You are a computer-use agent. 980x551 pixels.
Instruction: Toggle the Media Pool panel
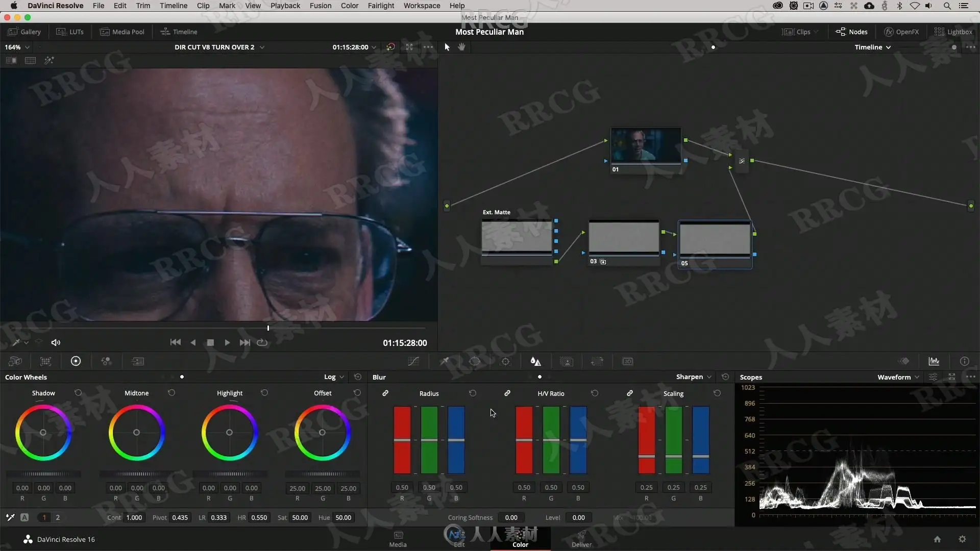[122, 32]
